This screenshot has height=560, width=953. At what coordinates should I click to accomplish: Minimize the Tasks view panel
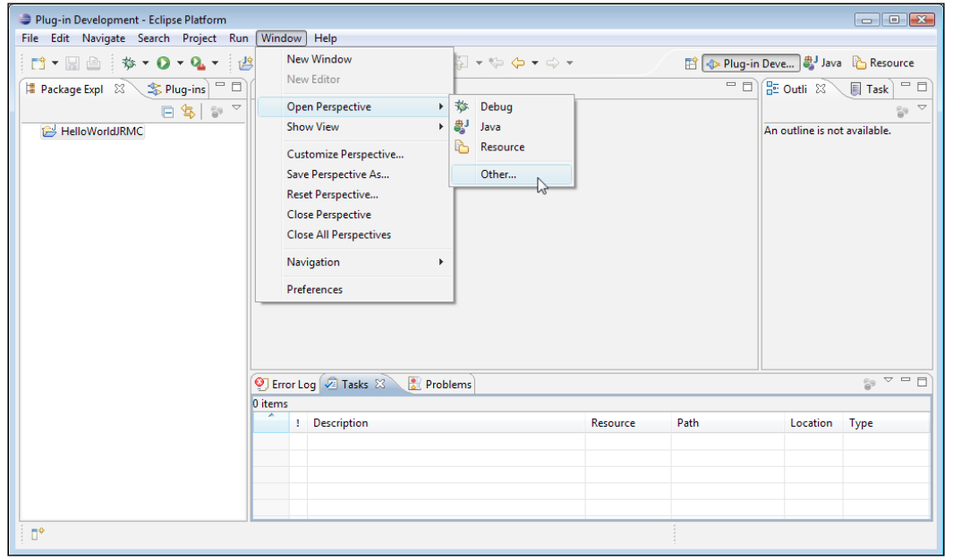click(906, 379)
